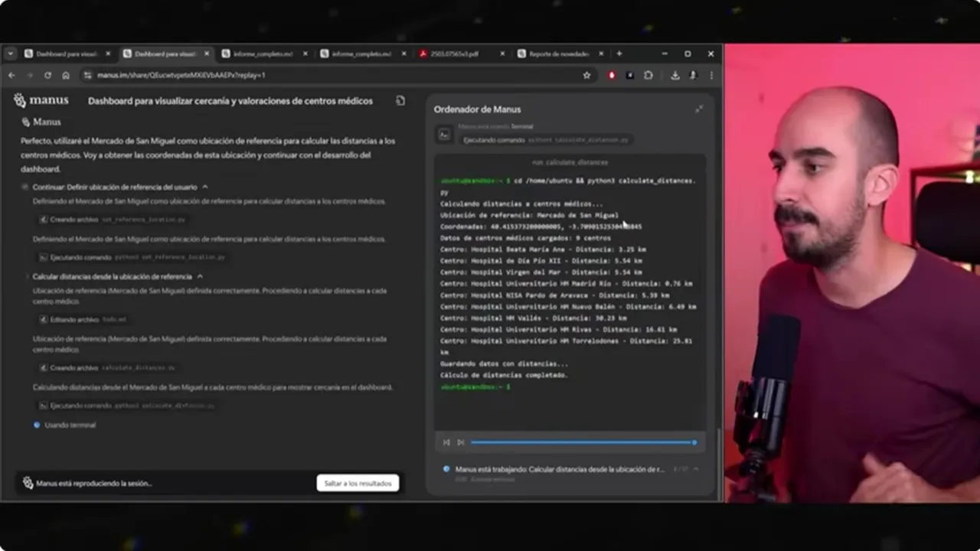Click the replay progress slider
This screenshot has height=551, width=980.
tap(583, 442)
